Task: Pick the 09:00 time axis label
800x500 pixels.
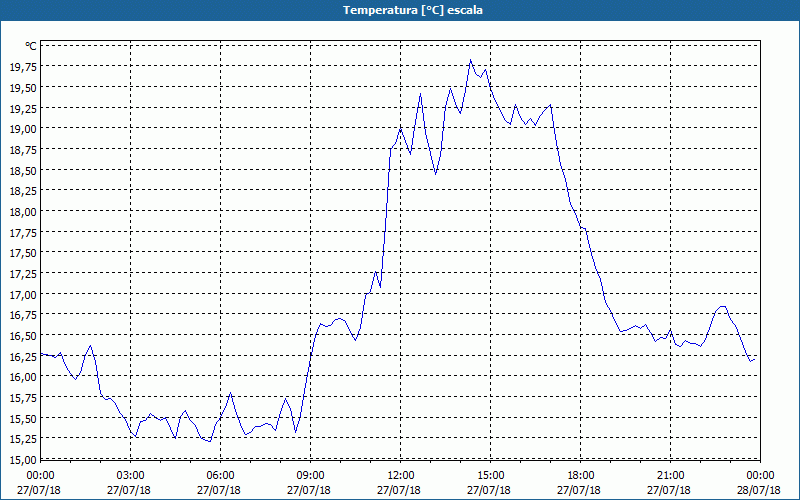Action: coord(310,476)
